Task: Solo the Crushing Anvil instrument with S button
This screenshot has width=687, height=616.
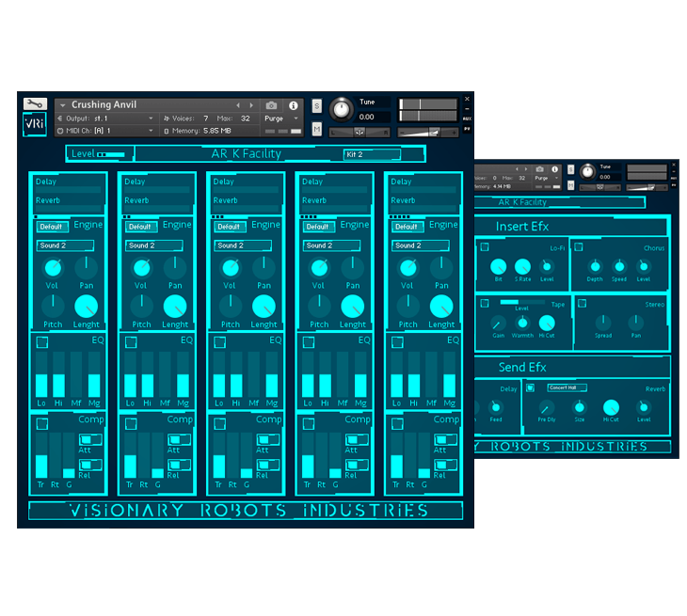Action: coord(317,105)
